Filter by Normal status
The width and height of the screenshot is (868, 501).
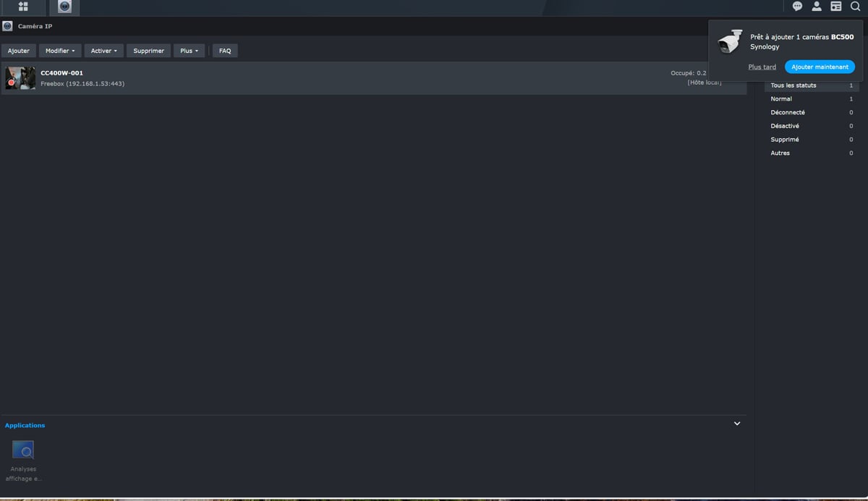click(781, 99)
